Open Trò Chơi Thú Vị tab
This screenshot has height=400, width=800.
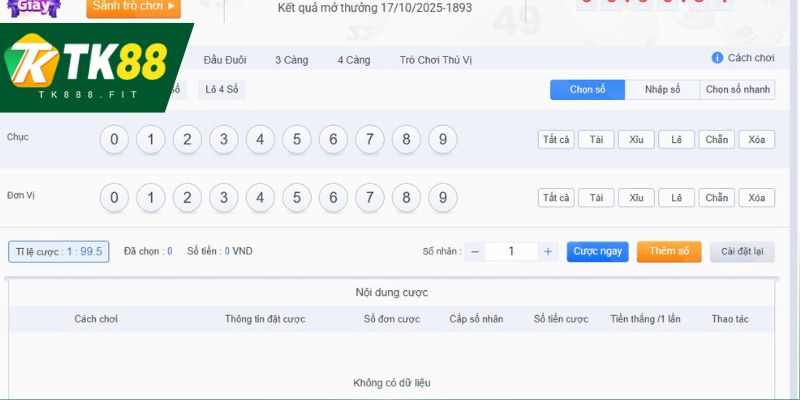[435, 60]
